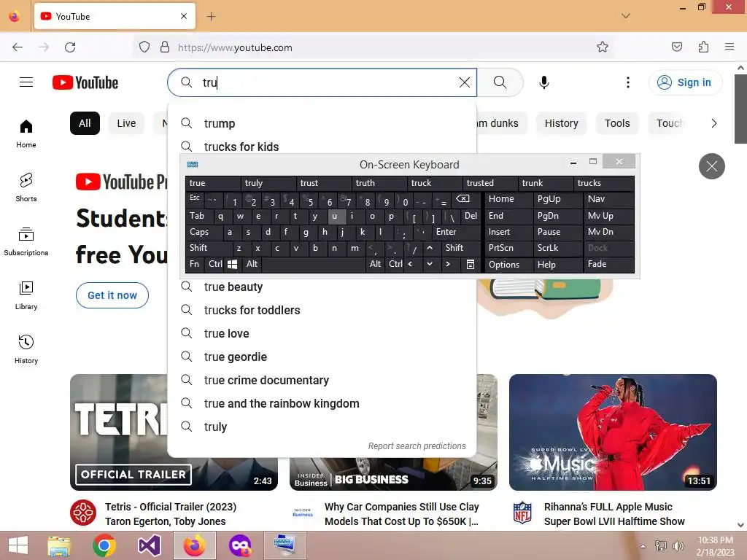This screenshot has height=560, width=747.
Task: Pick the 'trump' search suggestion
Action: [322, 123]
